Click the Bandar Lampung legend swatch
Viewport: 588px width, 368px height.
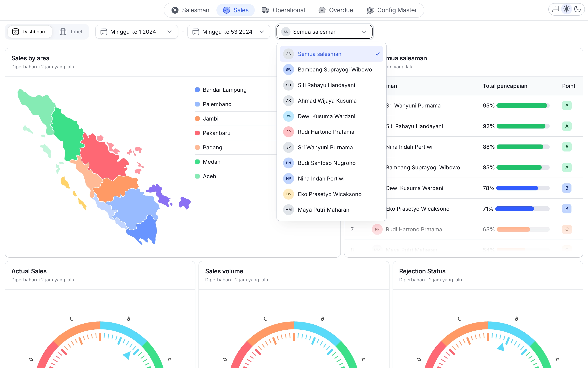coord(197,90)
